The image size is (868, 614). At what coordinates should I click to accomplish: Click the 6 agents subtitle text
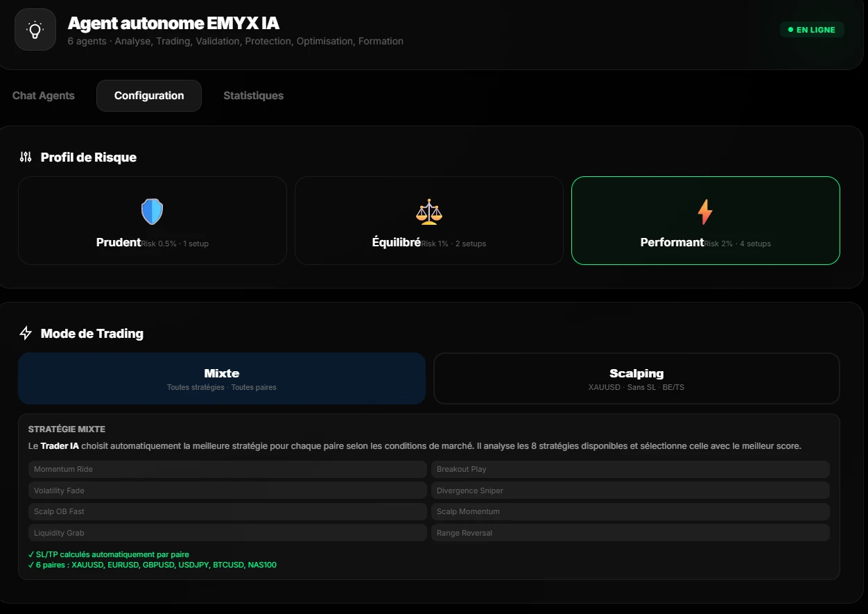point(235,42)
